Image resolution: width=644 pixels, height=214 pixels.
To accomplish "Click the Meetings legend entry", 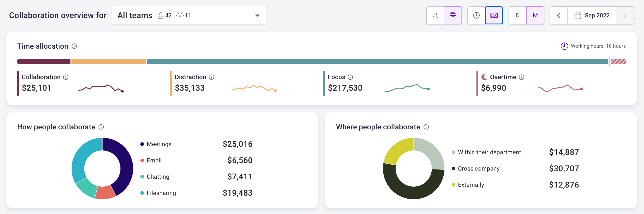I will pos(159,144).
